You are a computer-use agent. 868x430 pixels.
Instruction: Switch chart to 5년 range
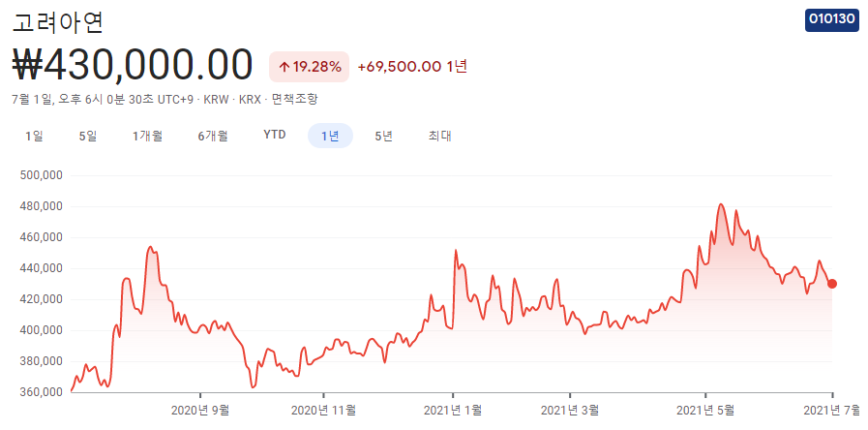point(383,136)
